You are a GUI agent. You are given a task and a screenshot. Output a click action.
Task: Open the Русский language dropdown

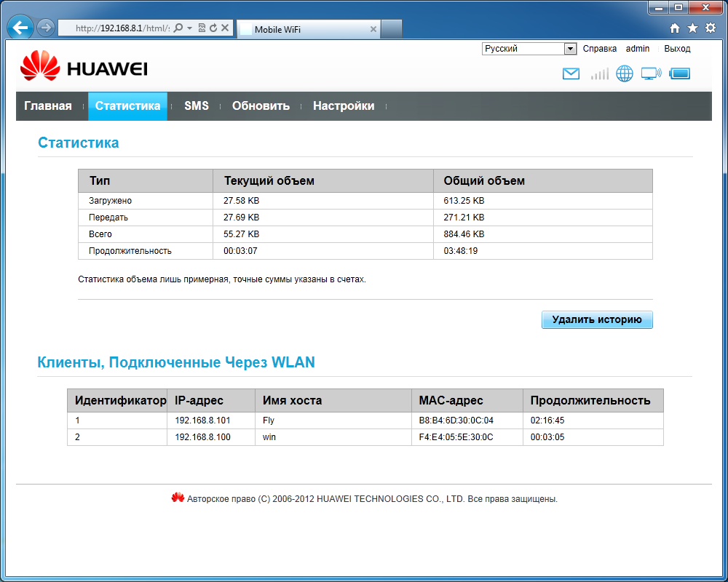click(529, 48)
